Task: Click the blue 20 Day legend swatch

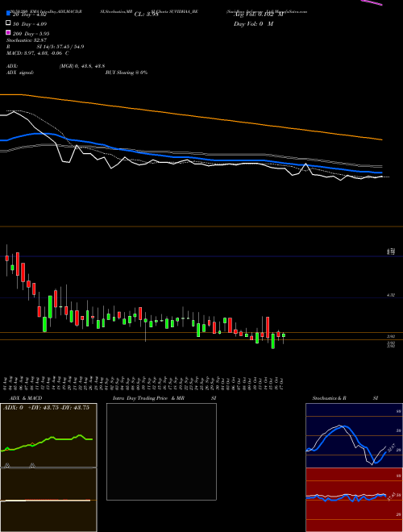Action: tap(8, 14)
